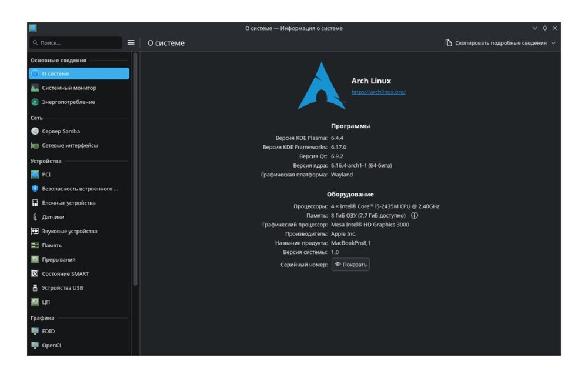This screenshot has width=588, height=388.
Task: Click the app icon in title bar
Action: coord(33,28)
